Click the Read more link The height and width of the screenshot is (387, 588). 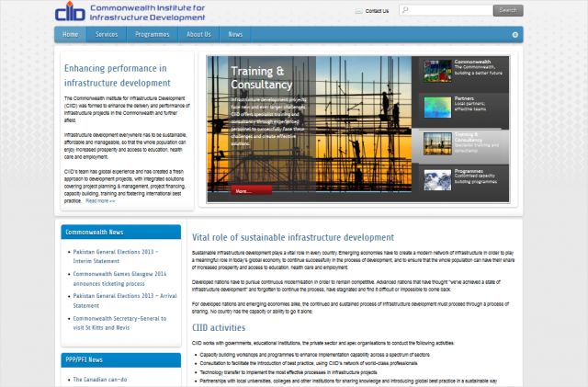(100, 200)
